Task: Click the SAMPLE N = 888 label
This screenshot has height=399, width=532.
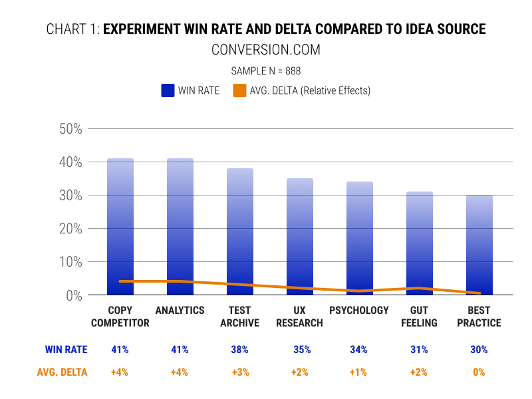Action: click(x=266, y=70)
